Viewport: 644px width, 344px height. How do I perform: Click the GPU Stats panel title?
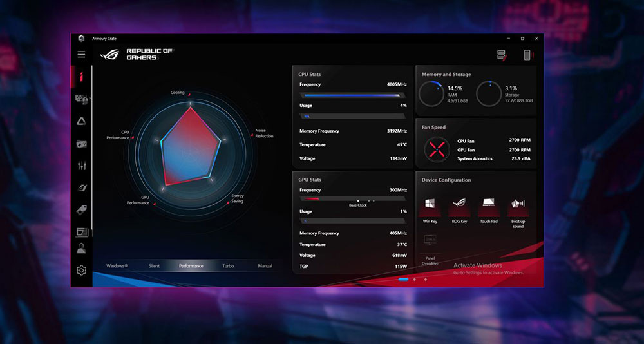[310, 180]
